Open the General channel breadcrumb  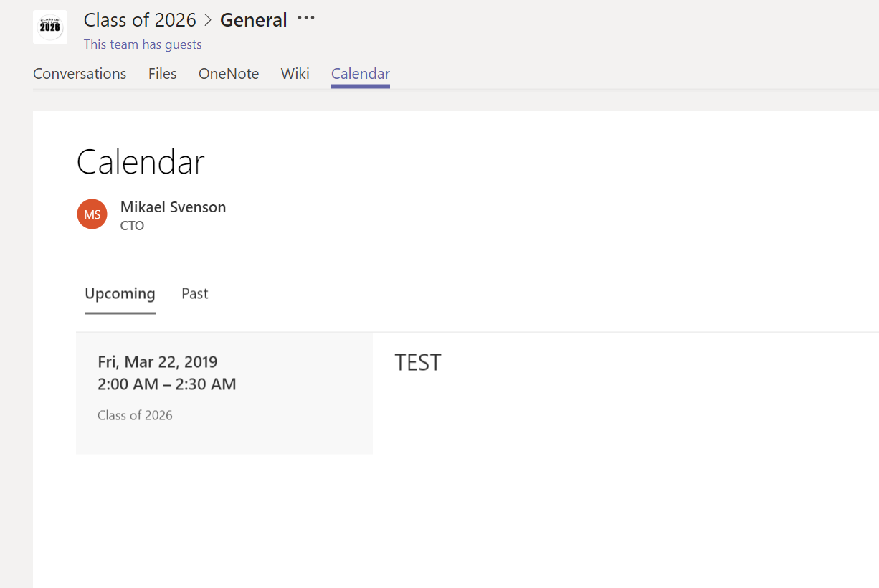pyautogui.click(x=253, y=19)
